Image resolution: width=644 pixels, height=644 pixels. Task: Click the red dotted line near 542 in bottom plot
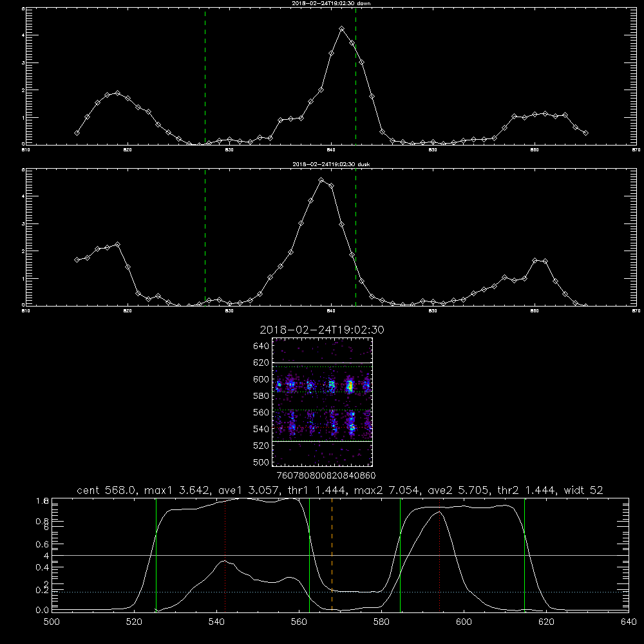(225, 554)
